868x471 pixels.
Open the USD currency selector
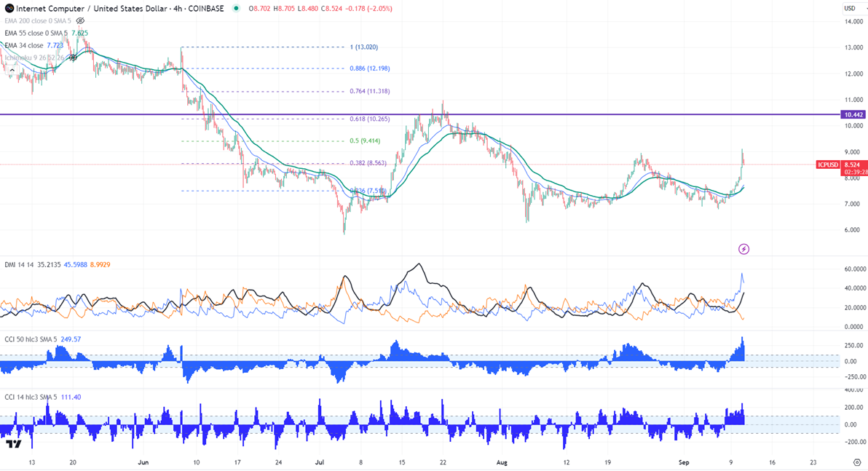point(850,8)
